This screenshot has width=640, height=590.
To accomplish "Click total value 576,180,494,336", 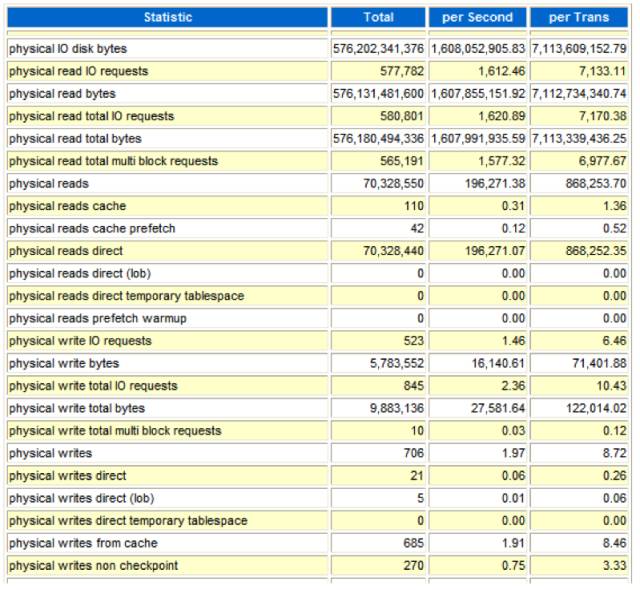I will pos(378,139).
